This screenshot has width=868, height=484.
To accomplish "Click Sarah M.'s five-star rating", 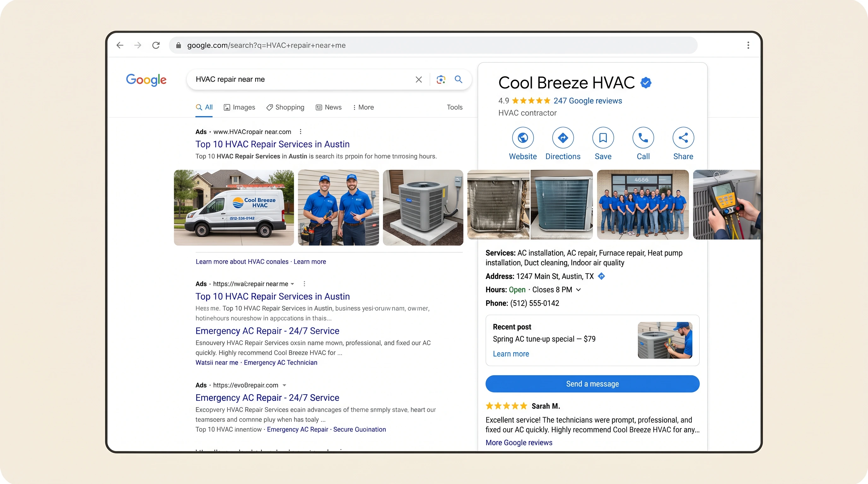I will click(x=507, y=406).
